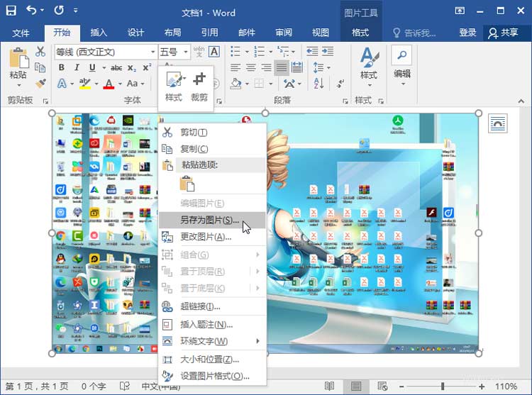This screenshot has width=532, height=395.
Task: Click the character border A icon
Action: click(214, 52)
